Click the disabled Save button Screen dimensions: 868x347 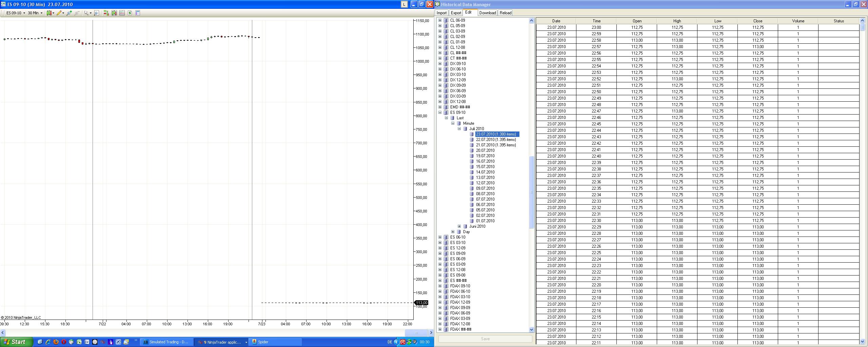pos(485,339)
